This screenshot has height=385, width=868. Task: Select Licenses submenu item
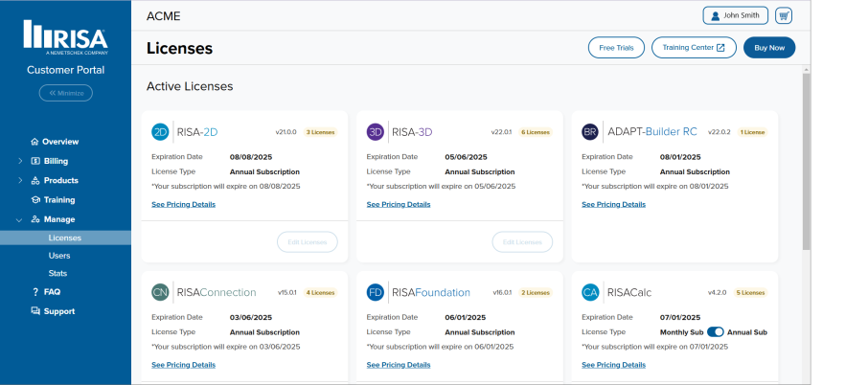[65, 238]
